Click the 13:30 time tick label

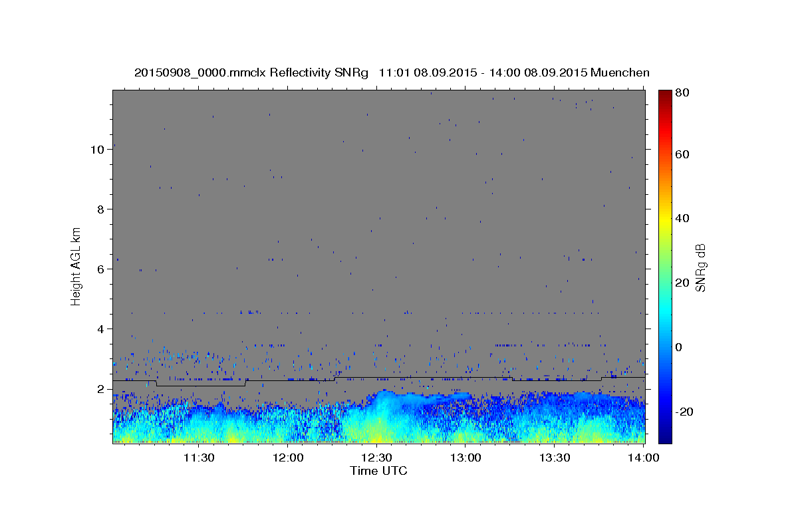[555, 458]
